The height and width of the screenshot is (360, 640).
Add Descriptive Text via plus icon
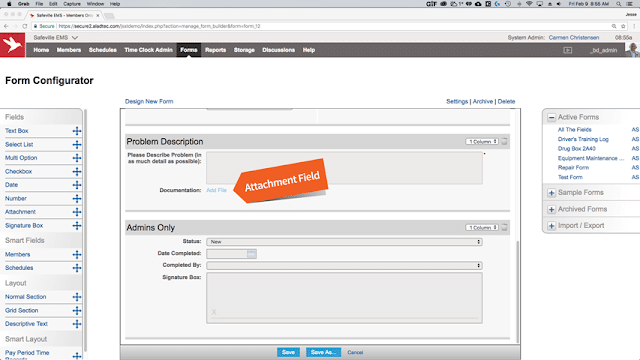click(x=77, y=324)
